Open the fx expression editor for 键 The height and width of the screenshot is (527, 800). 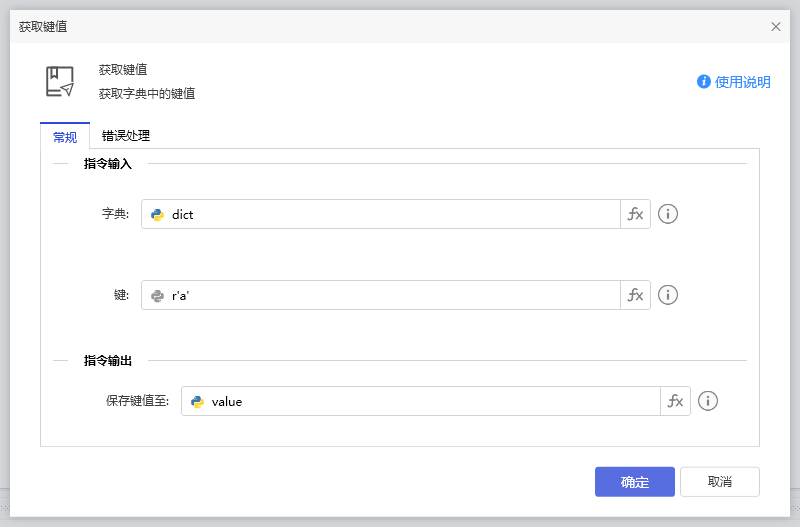635,295
